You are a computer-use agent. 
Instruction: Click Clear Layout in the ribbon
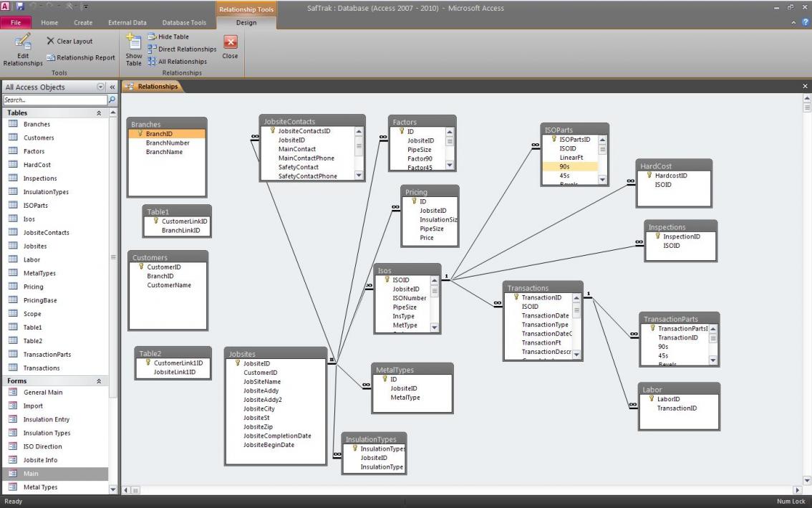pyautogui.click(x=69, y=41)
